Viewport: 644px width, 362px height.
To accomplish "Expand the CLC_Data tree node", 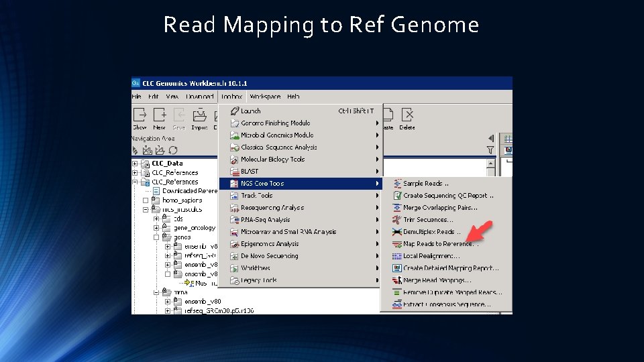I will pyautogui.click(x=135, y=164).
